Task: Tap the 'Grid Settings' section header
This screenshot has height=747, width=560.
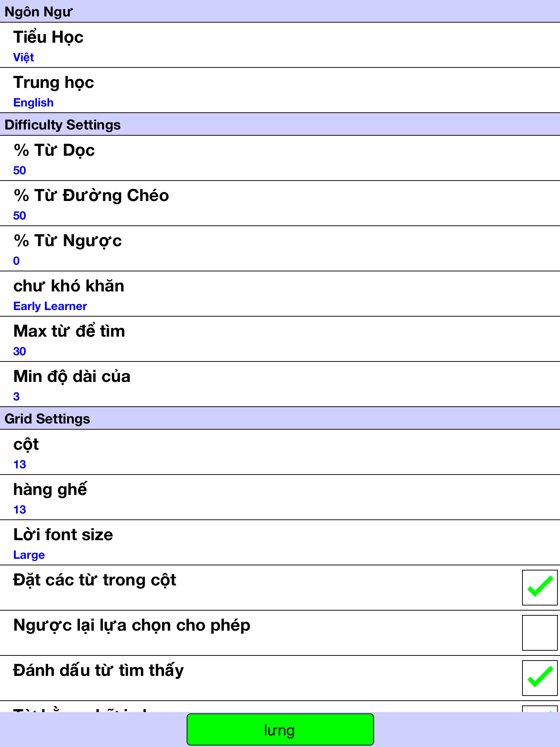Action: coord(280,418)
